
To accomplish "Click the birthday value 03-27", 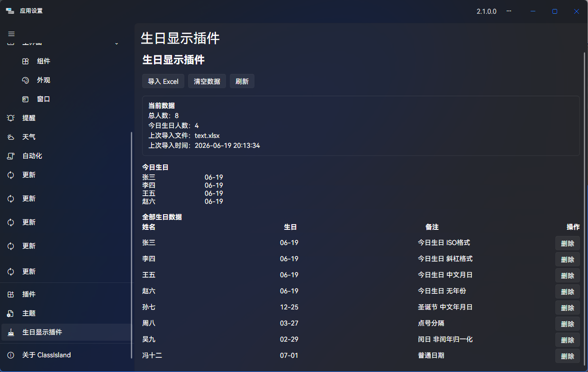I will tap(289, 323).
